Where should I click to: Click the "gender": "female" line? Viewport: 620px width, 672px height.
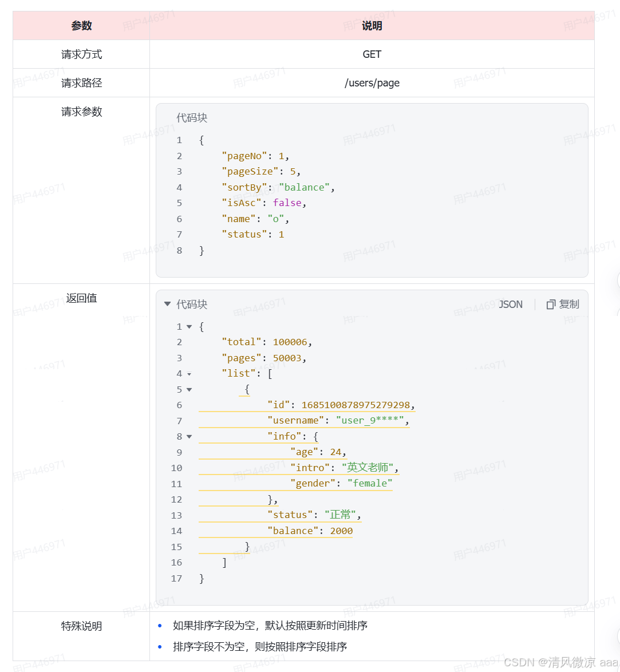(x=341, y=484)
